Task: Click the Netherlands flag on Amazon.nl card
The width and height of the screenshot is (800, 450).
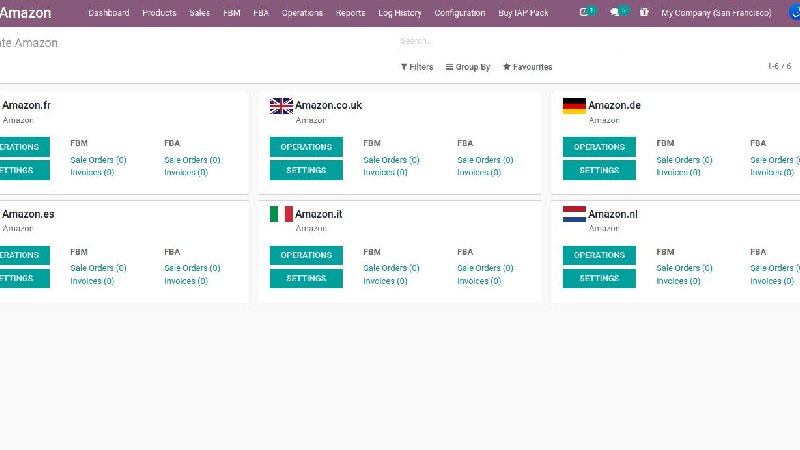Action: (574, 214)
